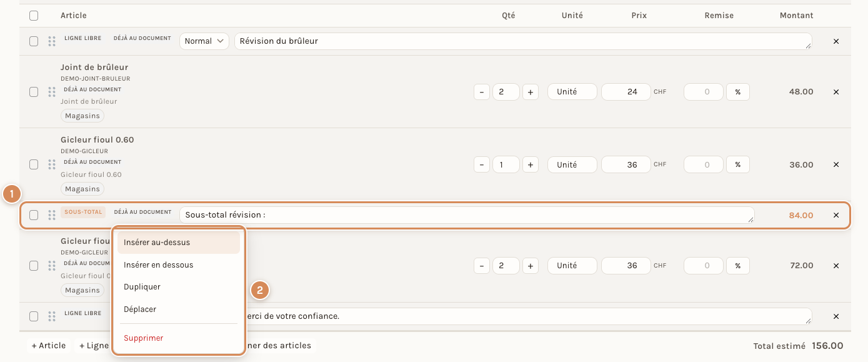
Task: Click the drag handle of Joint de brûleur row
Action: (x=52, y=92)
